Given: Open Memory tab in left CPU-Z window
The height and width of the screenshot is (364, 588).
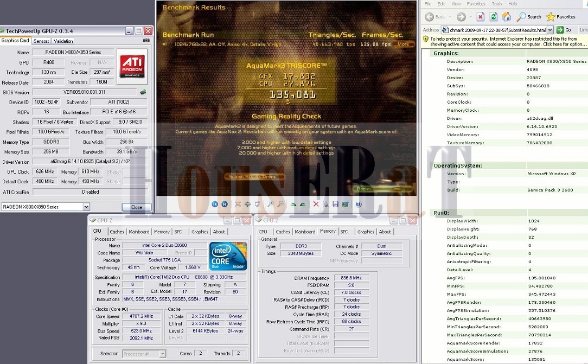Looking at the screenshot, I should coord(162,232).
